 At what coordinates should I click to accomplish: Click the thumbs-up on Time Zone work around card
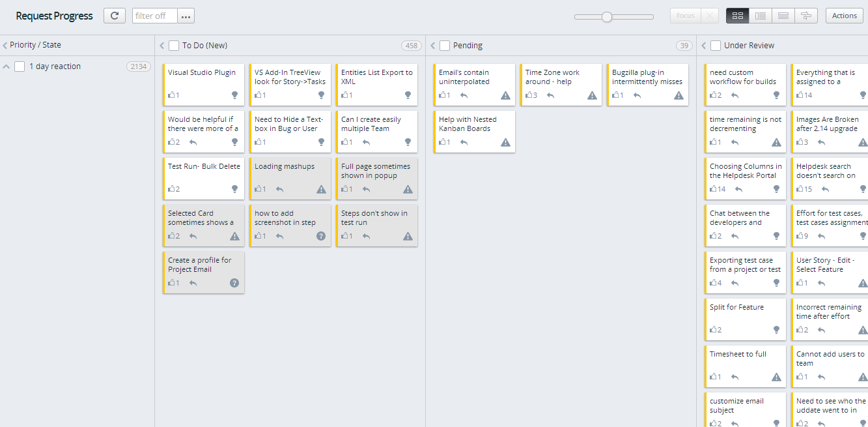529,95
